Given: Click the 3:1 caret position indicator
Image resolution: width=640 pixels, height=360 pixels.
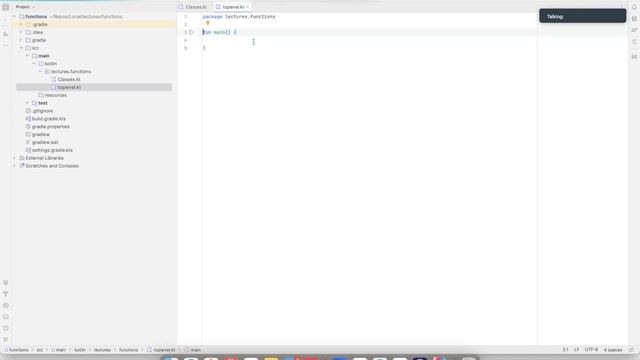Looking at the screenshot, I should [x=565, y=350].
